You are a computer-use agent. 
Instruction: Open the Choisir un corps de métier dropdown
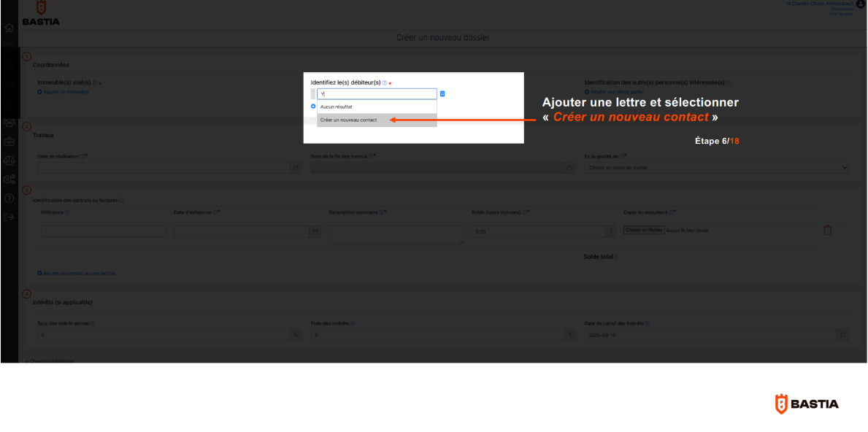point(716,168)
